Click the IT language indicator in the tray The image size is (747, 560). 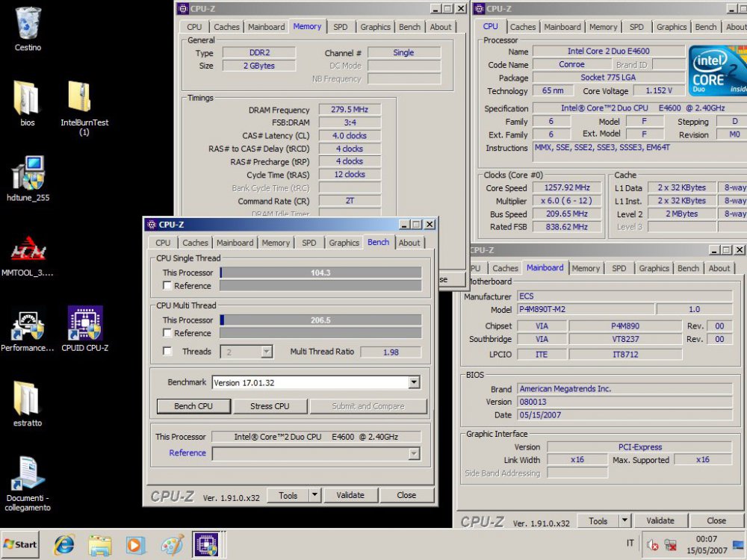tap(630, 544)
